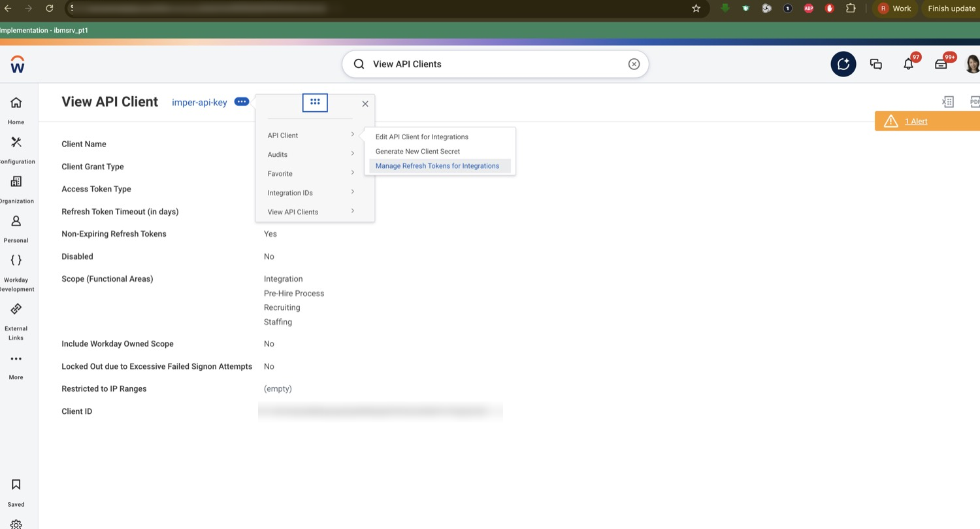Click the Non-Expiring Refresh Tokens label
This screenshot has width=980, height=529.
[114, 233]
